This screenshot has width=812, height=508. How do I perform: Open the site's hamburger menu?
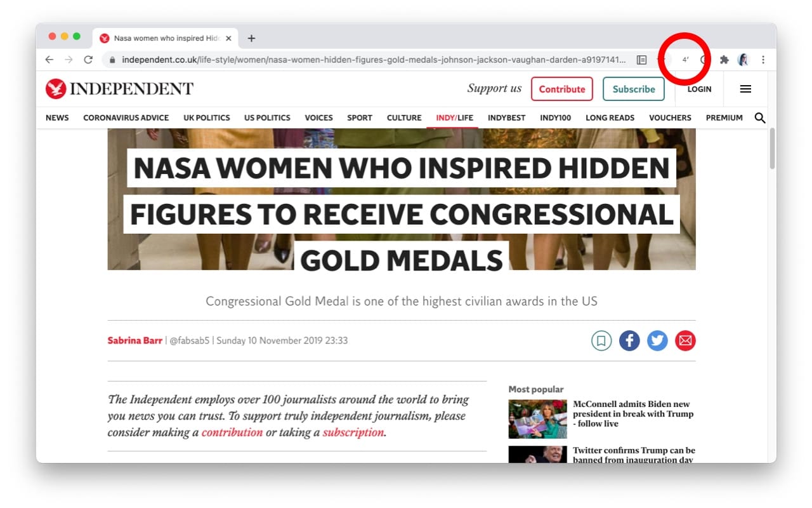click(745, 89)
